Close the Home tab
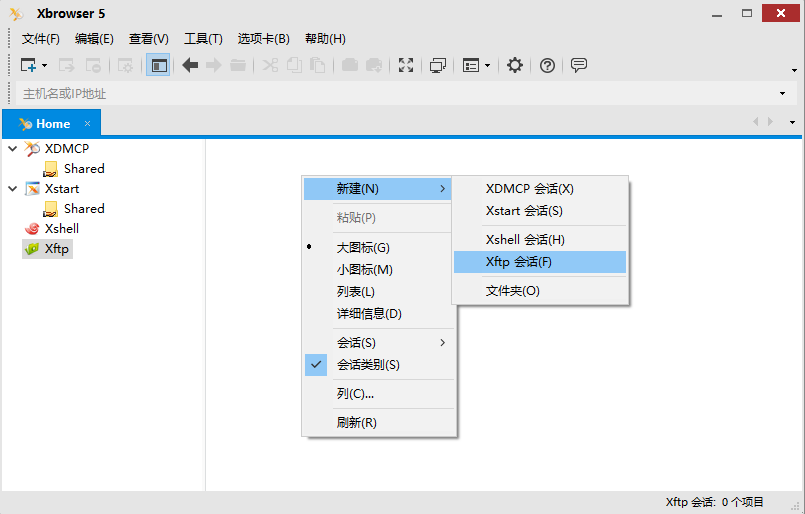Image resolution: width=805 pixels, height=514 pixels. tap(87, 123)
